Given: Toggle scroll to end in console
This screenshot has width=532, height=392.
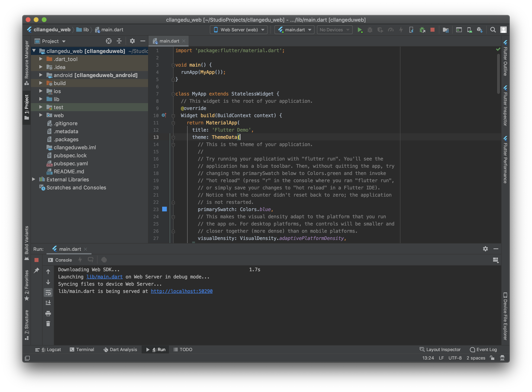Looking at the screenshot, I should [x=48, y=303].
